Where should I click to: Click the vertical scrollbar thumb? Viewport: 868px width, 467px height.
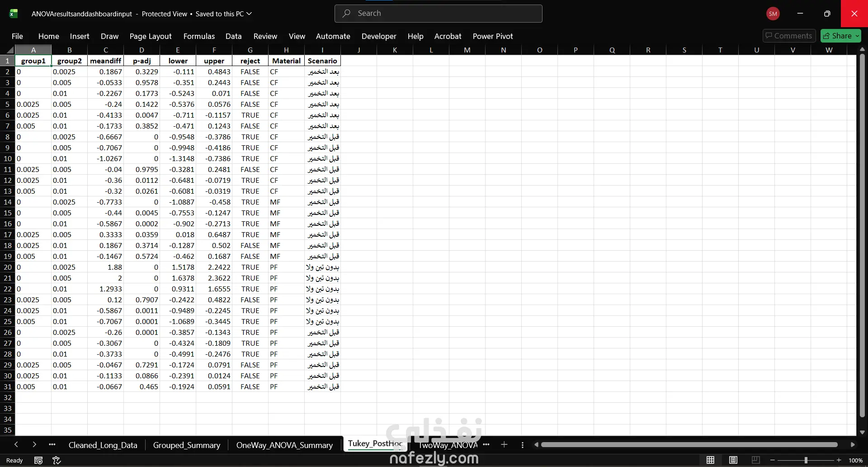pos(862,235)
